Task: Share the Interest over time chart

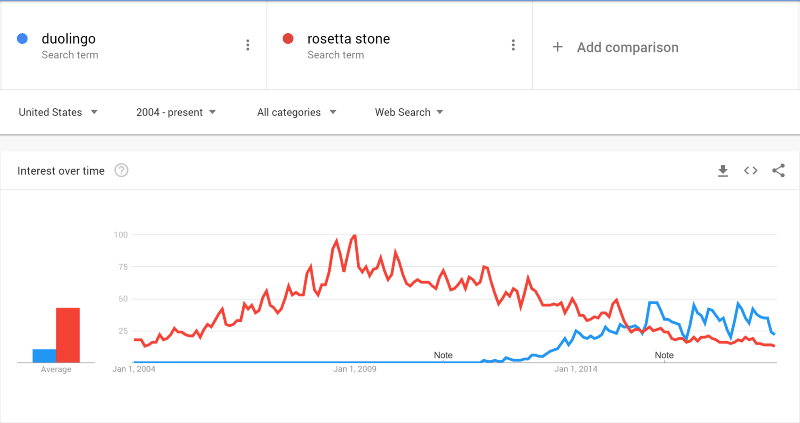Action: 779,171
